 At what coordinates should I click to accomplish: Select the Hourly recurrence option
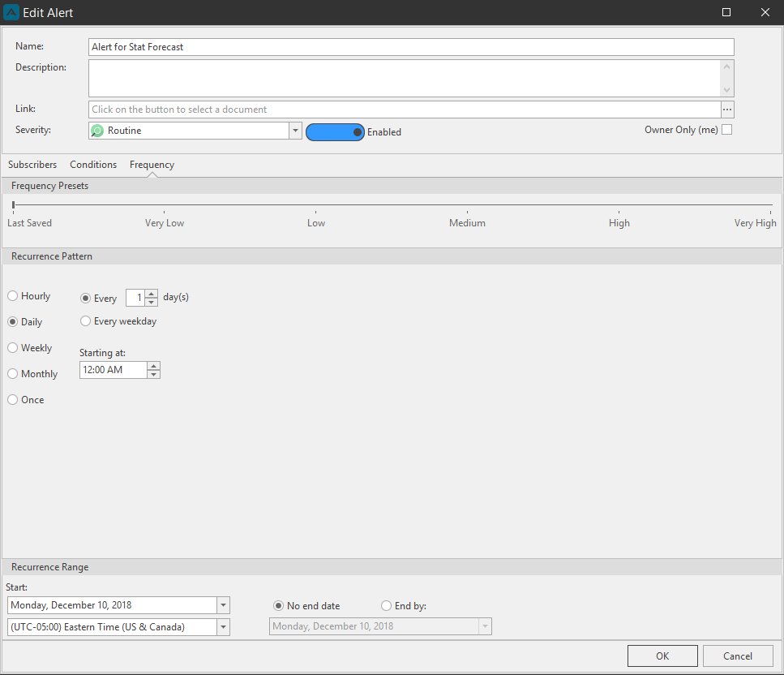12,296
